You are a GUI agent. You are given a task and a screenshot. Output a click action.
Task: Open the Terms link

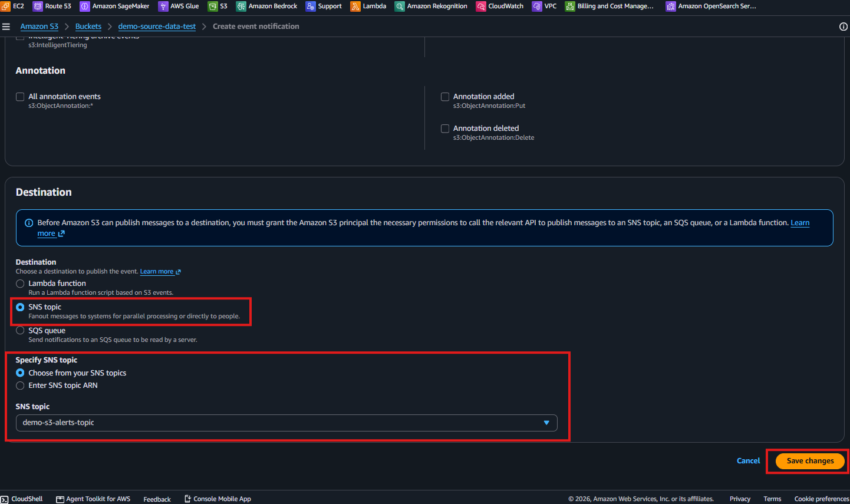coord(772,499)
